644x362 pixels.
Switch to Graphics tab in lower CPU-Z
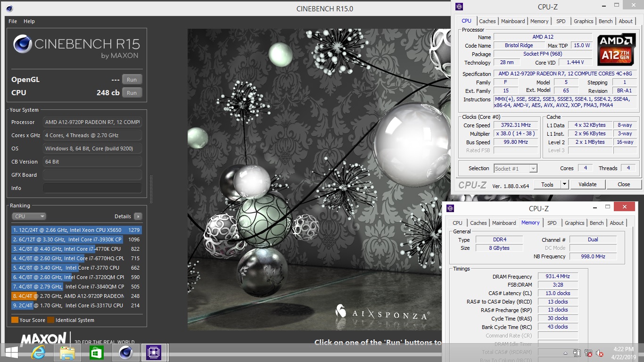point(575,223)
